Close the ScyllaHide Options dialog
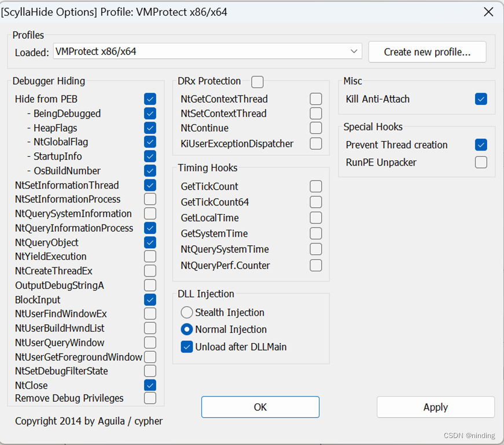504x445 pixels. (488, 12)
